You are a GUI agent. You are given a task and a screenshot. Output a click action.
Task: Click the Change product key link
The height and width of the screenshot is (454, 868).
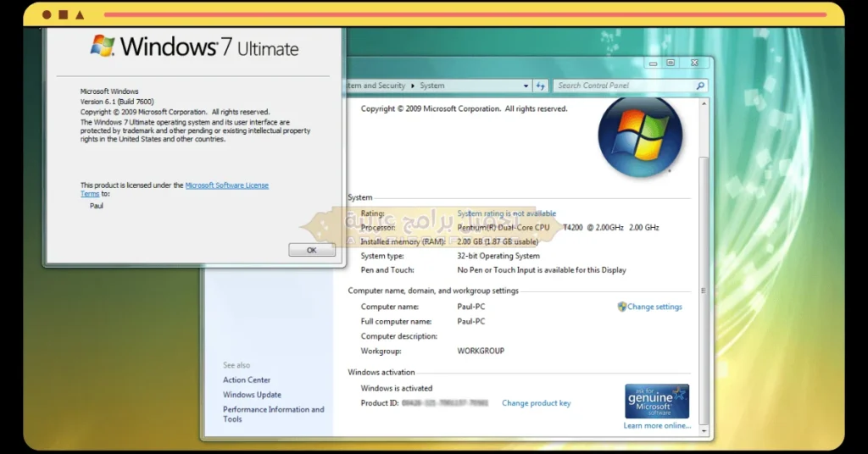tap(536, 403)
